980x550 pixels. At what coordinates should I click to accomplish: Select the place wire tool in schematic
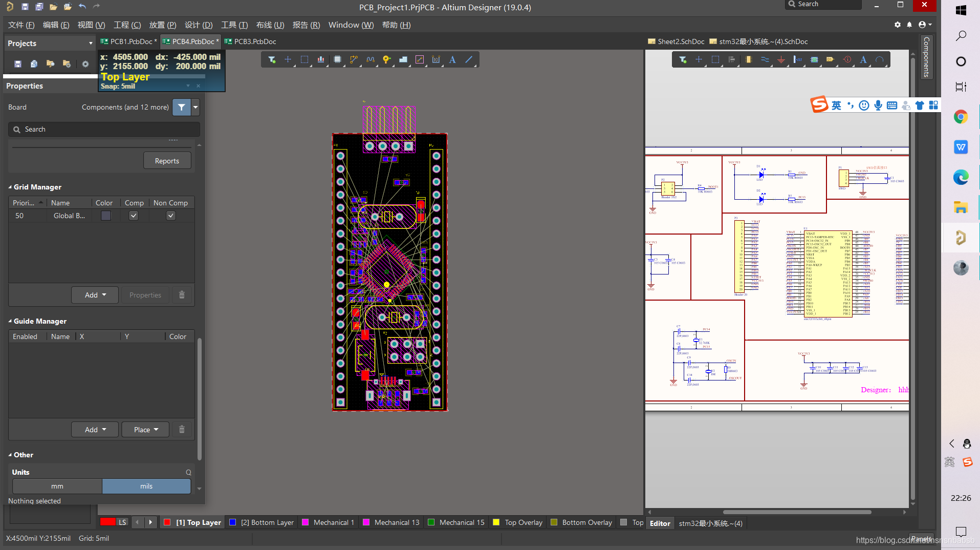point(765,60)
